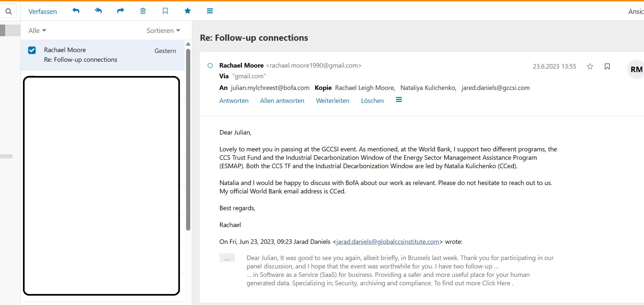Viewport: 644px width, 305px height.
Task: Click Weiterleiten forward link
Action: [x=333, y=101]
